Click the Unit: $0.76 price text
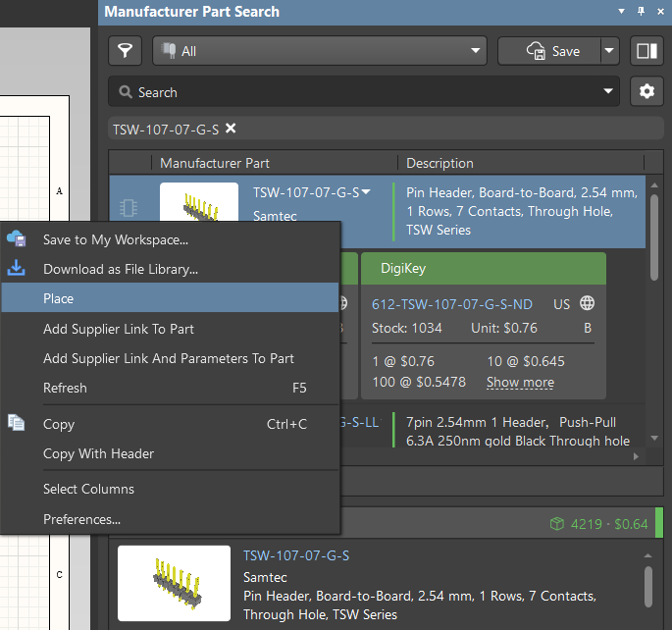Viewport: 672px width, 630px height. [x=504, y=328]
